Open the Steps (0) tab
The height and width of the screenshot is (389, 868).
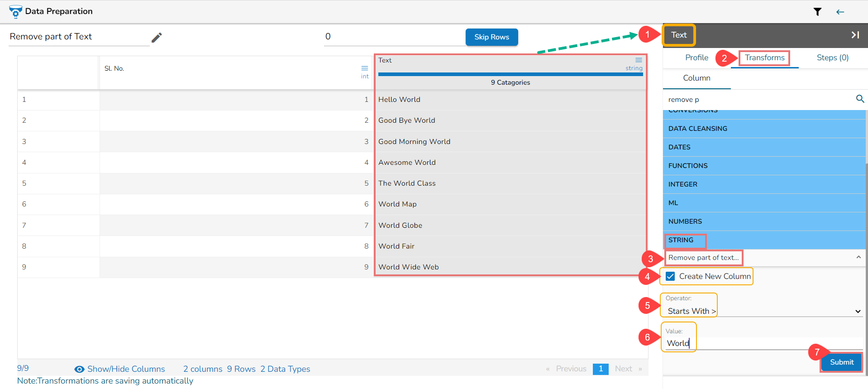coord(832,58)
